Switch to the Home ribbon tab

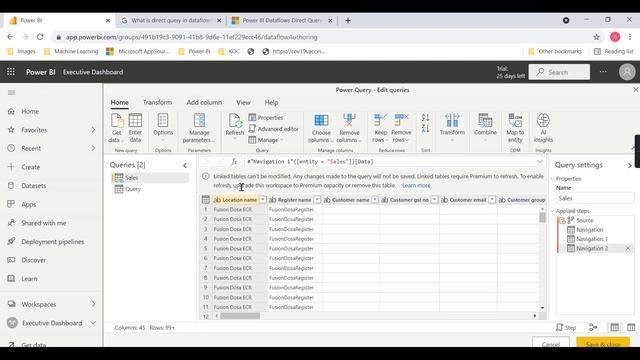click(x=120, y=102)
